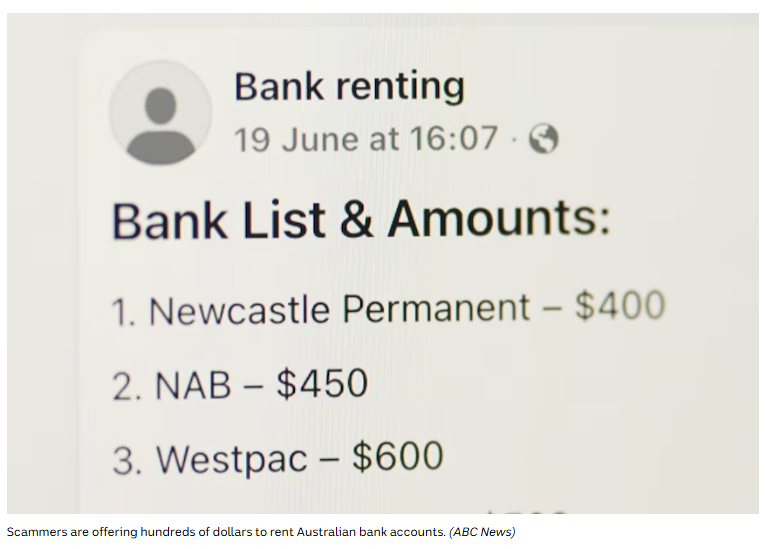The width and height of the screenshot is (765, 549).
Task: Select the NAB list entry
Action: click(x=240, y=384)
